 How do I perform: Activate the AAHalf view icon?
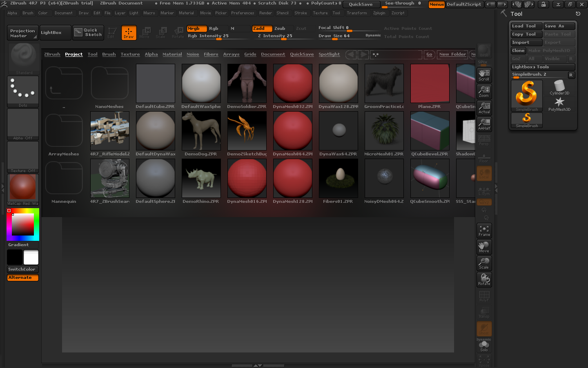pos(484,124)
